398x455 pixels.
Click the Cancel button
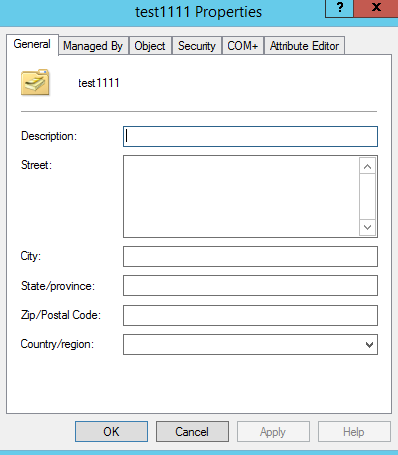192,432
